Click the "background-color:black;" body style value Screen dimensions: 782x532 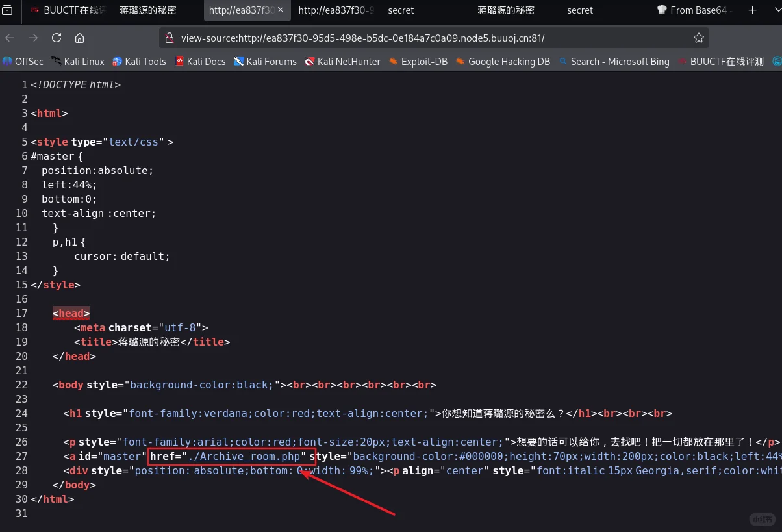click(x=201, y=385)
